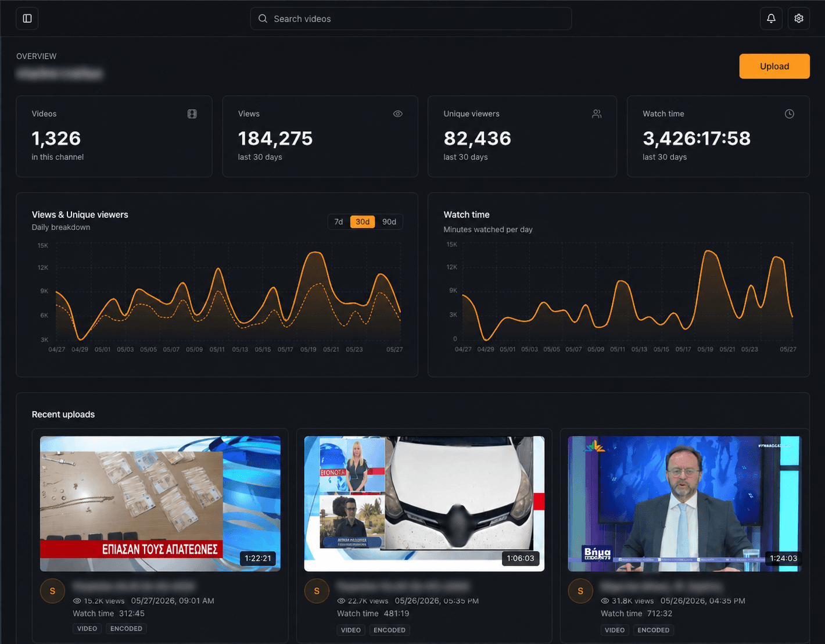The image size is (825, 644).
Task: Click the Watch time 712:32 text
Action: (637, 614)
